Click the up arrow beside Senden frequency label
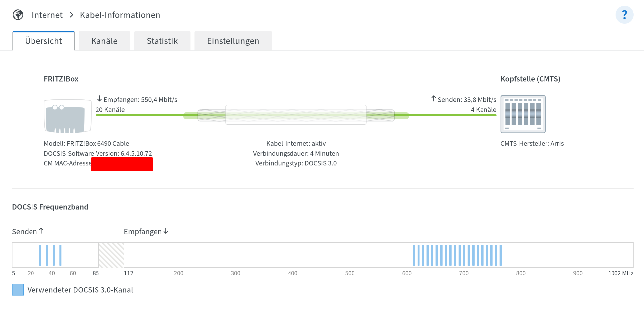Viewport: 644px width, 316px height. (x=41, y=231)
